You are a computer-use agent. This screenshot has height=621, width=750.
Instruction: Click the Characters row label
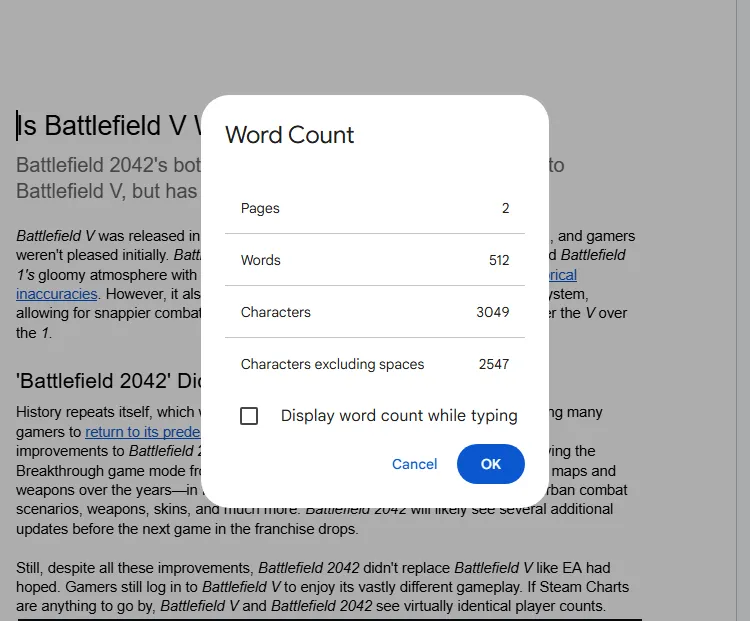[x=276, y=312]
